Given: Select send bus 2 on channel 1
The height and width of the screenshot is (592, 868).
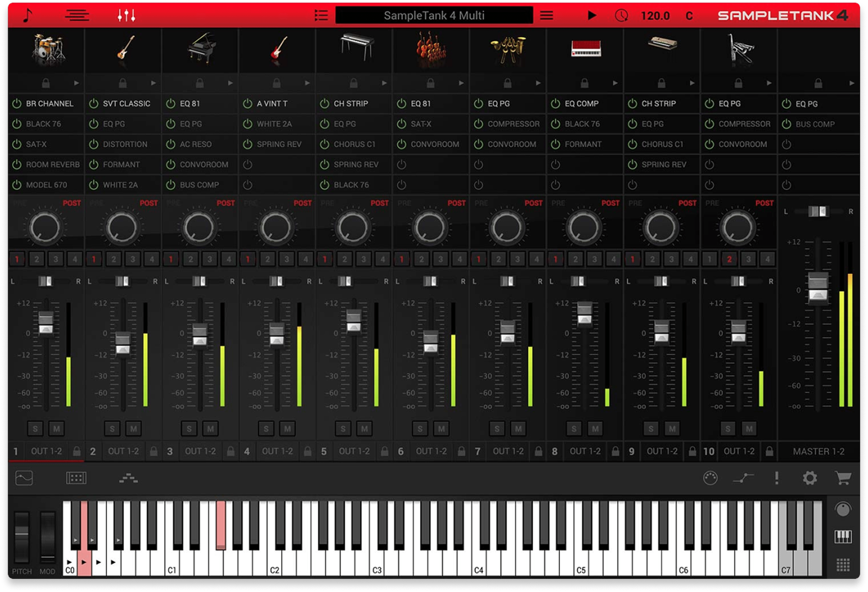Looking at the screenshot, I should click(37, 259).
